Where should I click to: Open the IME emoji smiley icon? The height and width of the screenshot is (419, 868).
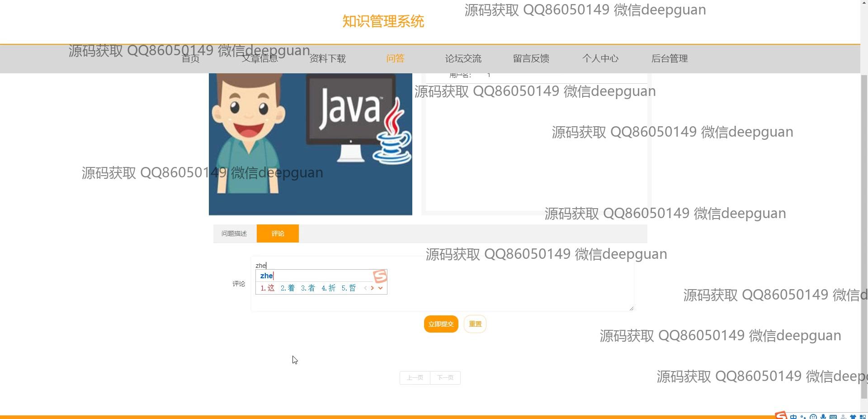tap(813, 417)
